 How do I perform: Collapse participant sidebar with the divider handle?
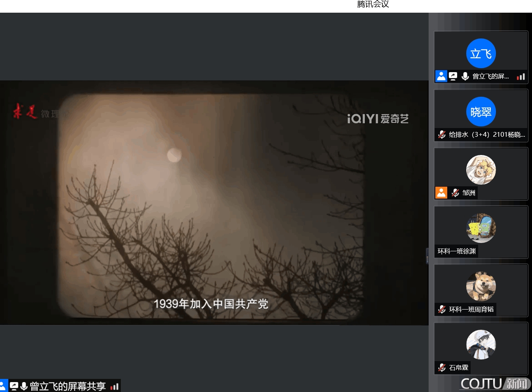click(427, 256)
